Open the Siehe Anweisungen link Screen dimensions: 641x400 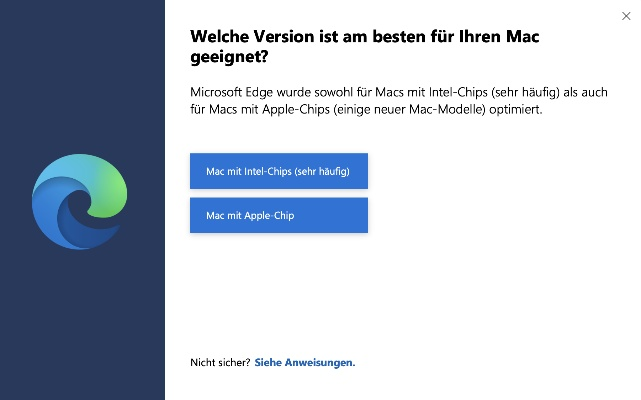click(305, 362)
